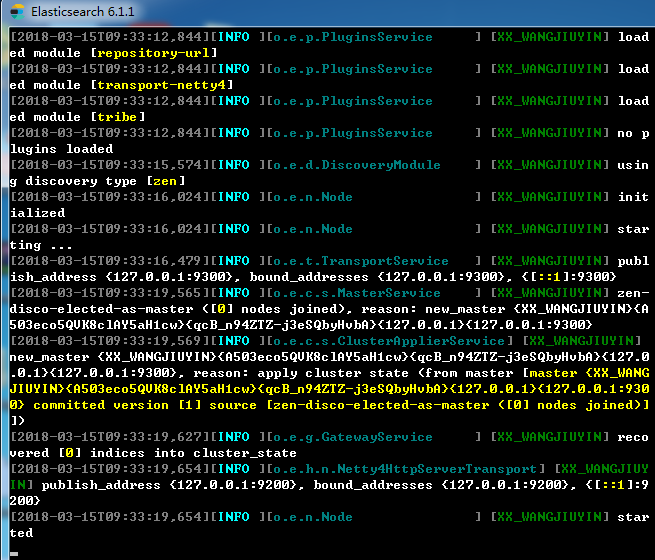This screenshot has height=560, width=655.
Task: Select the module name 'repository-url'
Action: (153, 53)
